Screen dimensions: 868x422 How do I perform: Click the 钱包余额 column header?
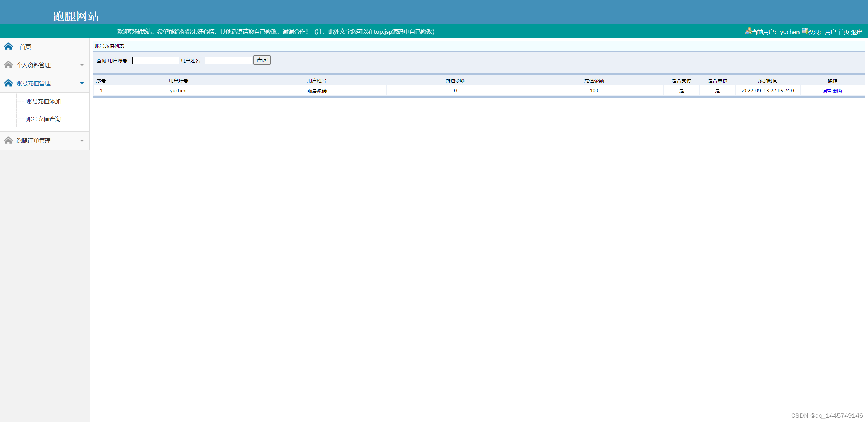pos(455,81)
